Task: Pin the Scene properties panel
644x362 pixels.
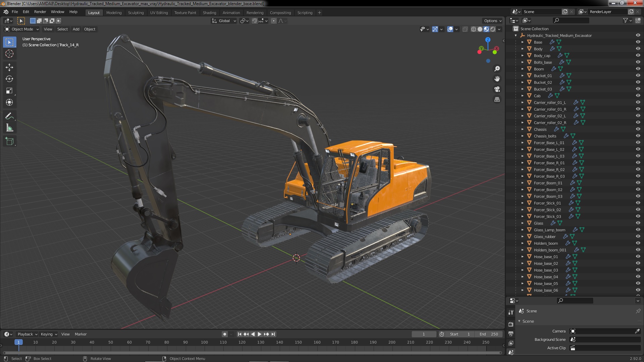Action: pos(638,311)
